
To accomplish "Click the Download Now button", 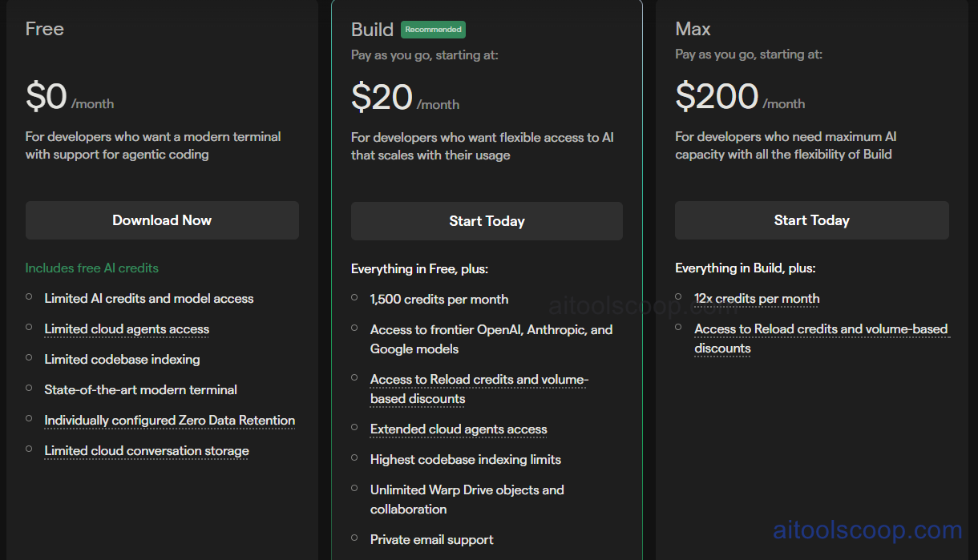I will (x=162, y=220).
